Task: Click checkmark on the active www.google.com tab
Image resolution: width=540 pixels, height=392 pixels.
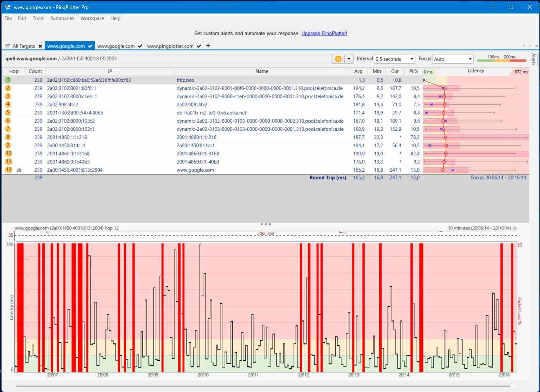Action: (90, 46)
